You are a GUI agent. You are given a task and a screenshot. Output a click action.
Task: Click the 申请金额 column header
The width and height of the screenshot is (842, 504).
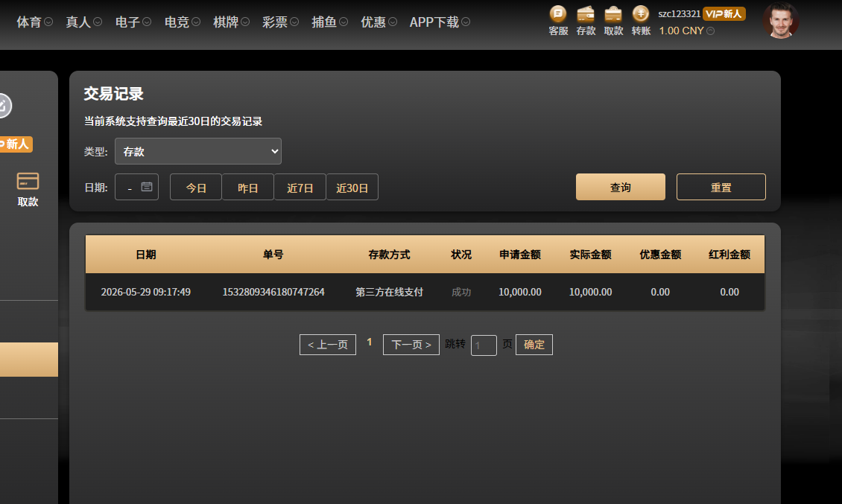point(520,255)
